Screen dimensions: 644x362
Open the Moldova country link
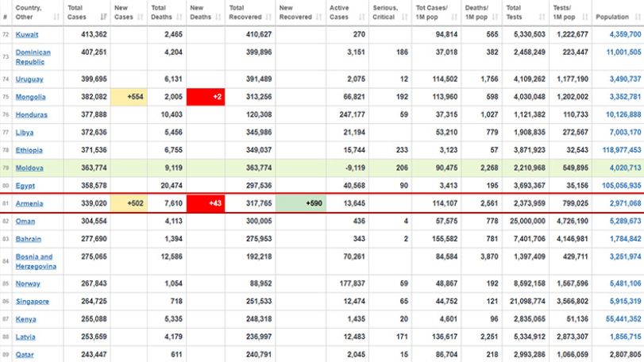(29, 168)
